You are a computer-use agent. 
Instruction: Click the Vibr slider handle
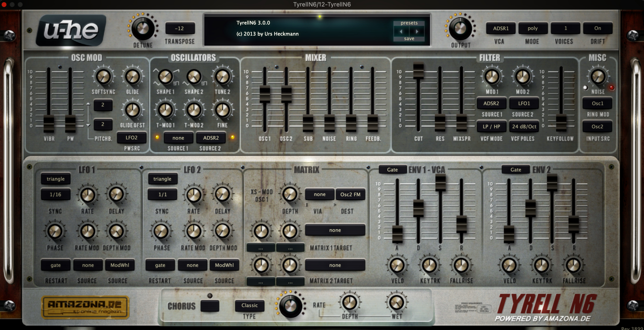click(49, 124)
